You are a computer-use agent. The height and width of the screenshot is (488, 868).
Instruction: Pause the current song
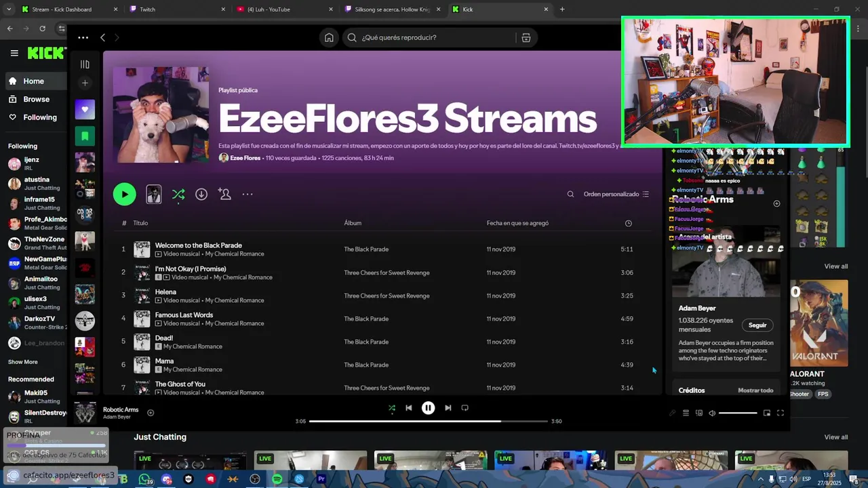(428, 408)
